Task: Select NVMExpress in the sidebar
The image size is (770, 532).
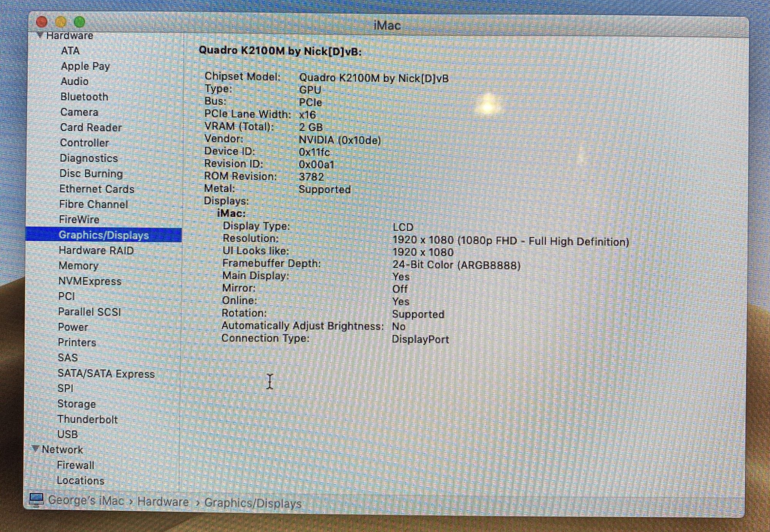Action: tap(90, 281)
